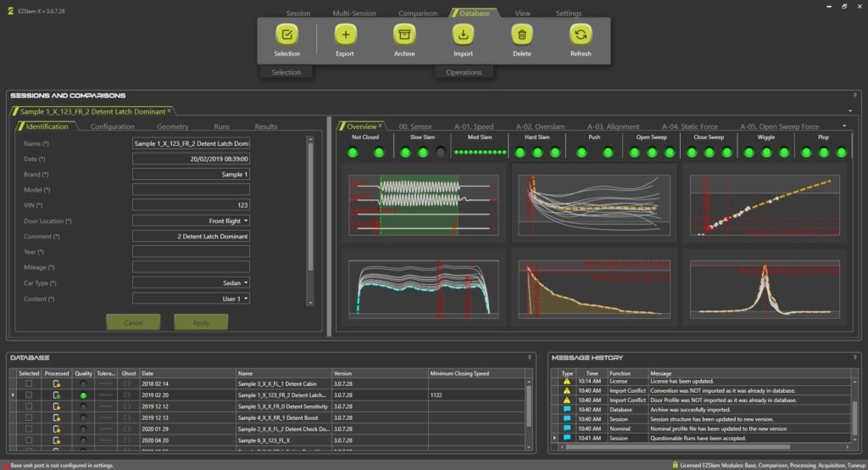Click the Delete trash icon

click(x=522, y=35)
